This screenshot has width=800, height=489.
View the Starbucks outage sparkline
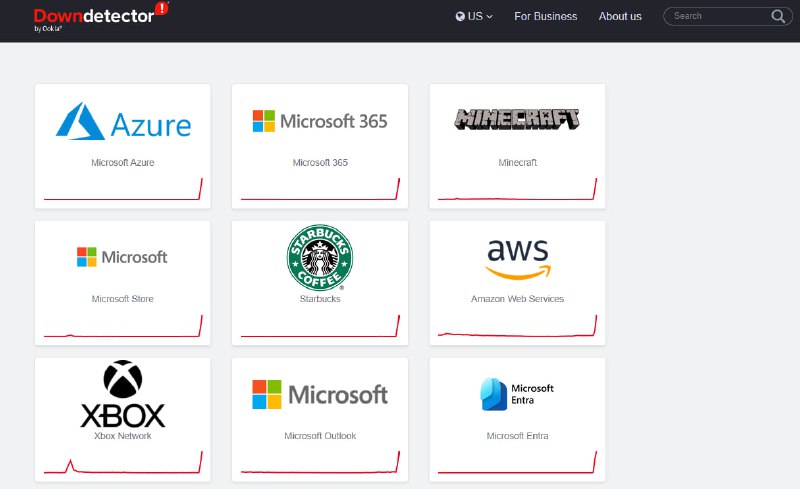[320, 326]
